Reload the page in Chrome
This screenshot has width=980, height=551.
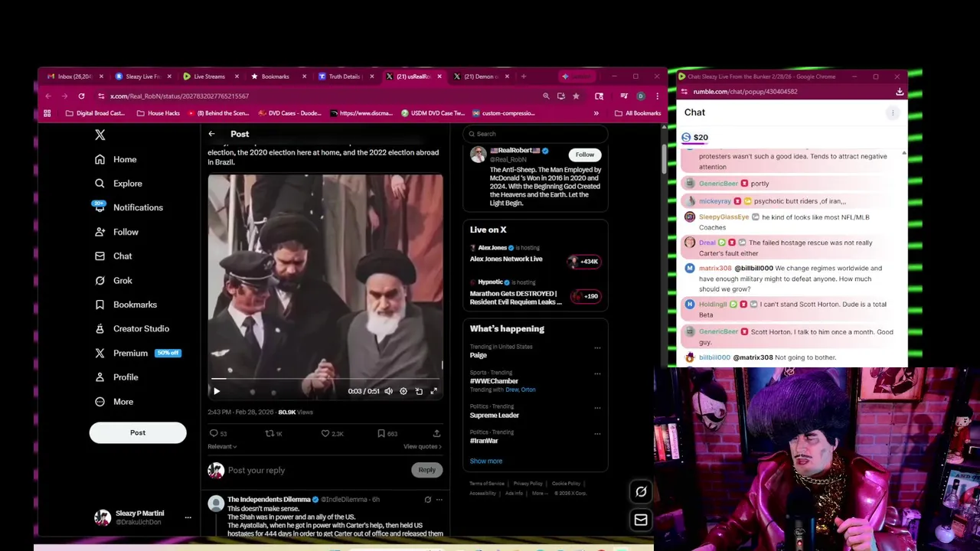point(81,96)
